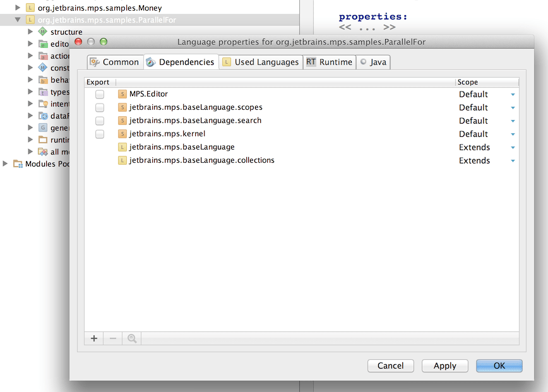Click the Modules Pool icon
This screenshot has height=392, width=548.
point(18,164)
